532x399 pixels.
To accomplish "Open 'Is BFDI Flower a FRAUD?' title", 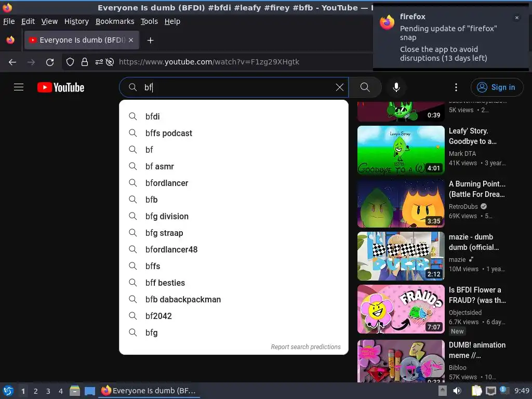I will click(x=477, y=295).
